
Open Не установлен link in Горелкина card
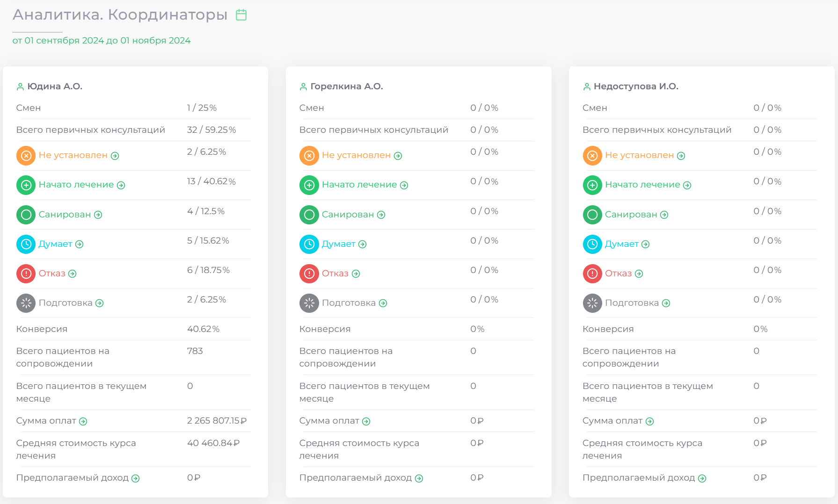pos(362,155)
